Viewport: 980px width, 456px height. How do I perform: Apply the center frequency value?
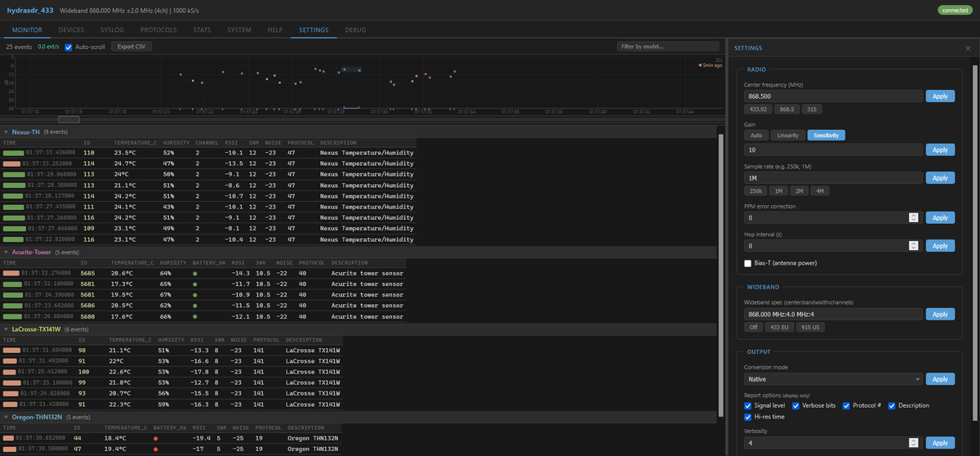(x=940, y=96)
